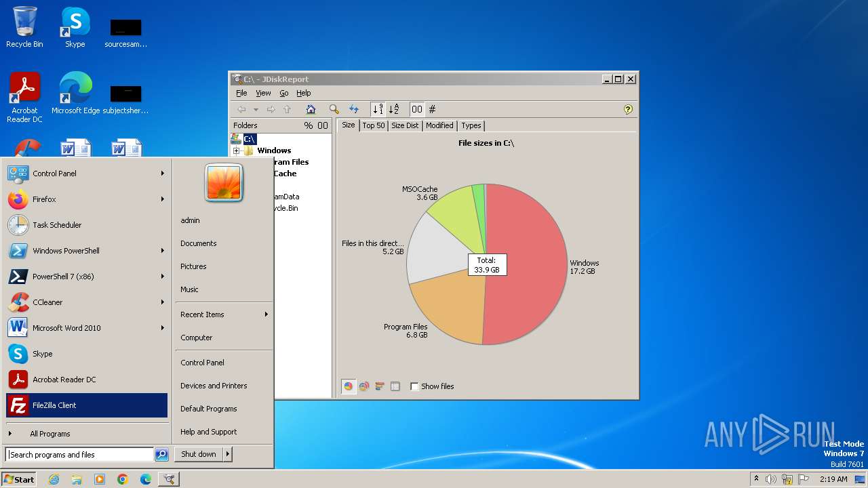Select the C:\ root in folder tree
The width and height of the screenshot is (868, 488).
pos(250,139)
